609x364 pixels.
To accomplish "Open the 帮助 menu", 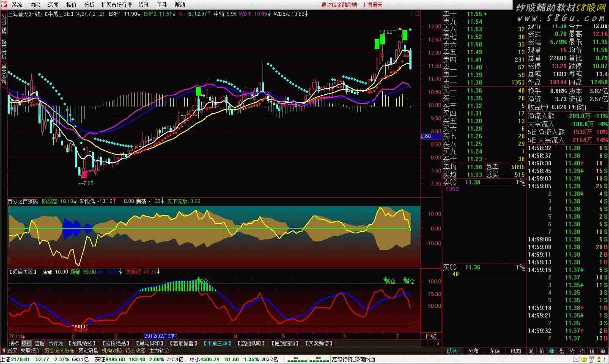I will 180,5.
